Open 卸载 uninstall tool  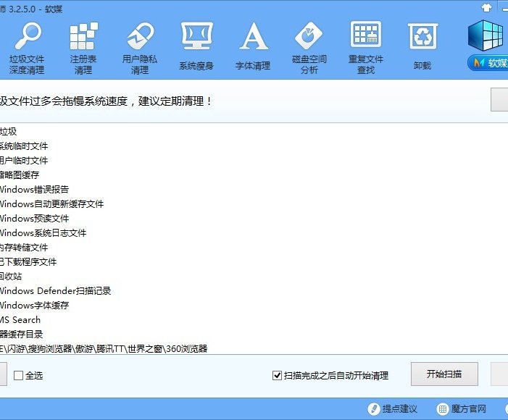pyautogui.click(x=422, y=46)
